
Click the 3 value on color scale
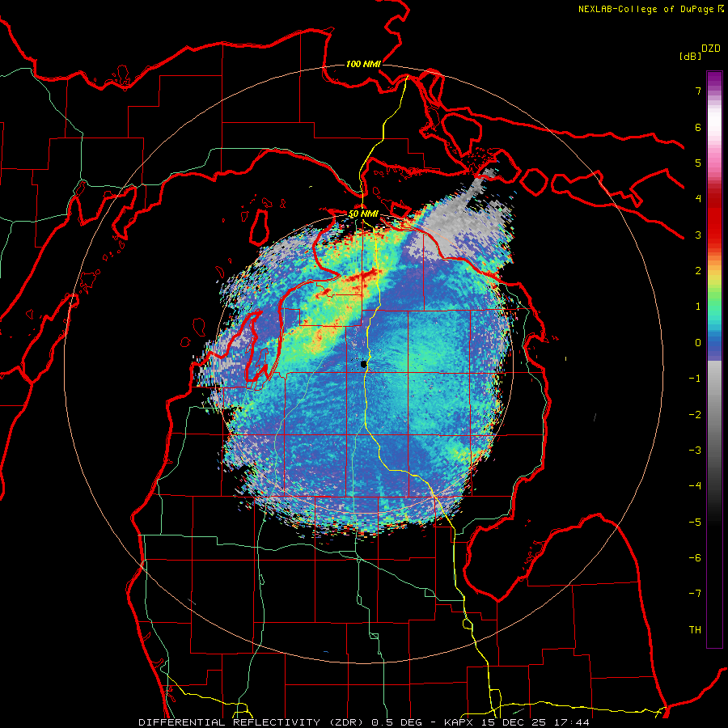[x=698, y=235]
